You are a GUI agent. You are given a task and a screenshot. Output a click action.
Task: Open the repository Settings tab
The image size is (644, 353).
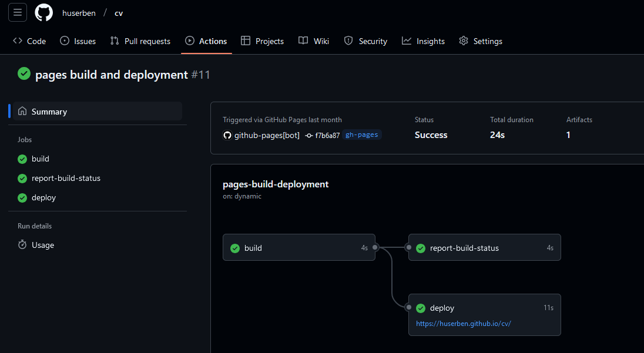point(481,41)
